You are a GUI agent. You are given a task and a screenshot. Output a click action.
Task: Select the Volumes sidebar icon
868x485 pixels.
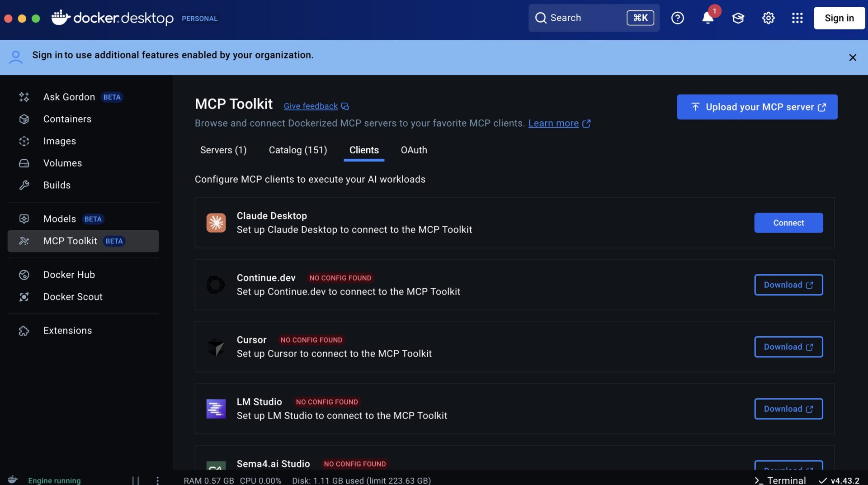(24, 163)
